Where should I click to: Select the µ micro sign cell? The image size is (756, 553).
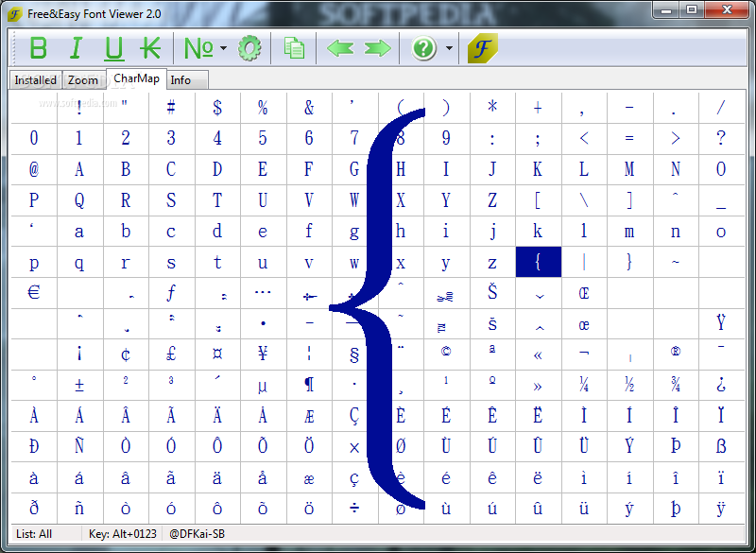point(263,385)
